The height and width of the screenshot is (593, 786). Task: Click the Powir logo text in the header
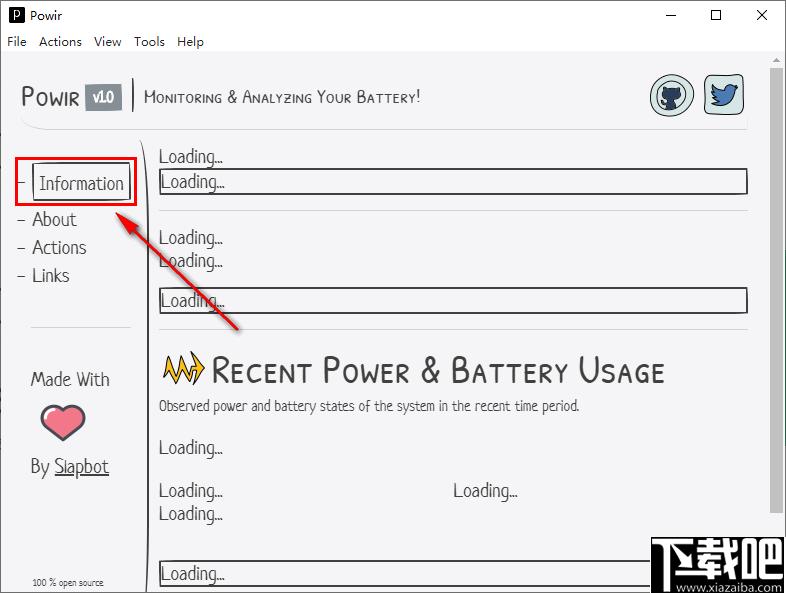click(x=51, y=96)
